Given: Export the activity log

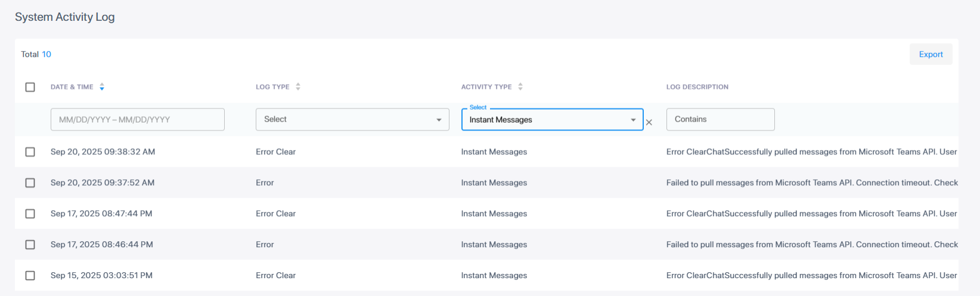Looking at the screenshot, I should coord(931,54).
